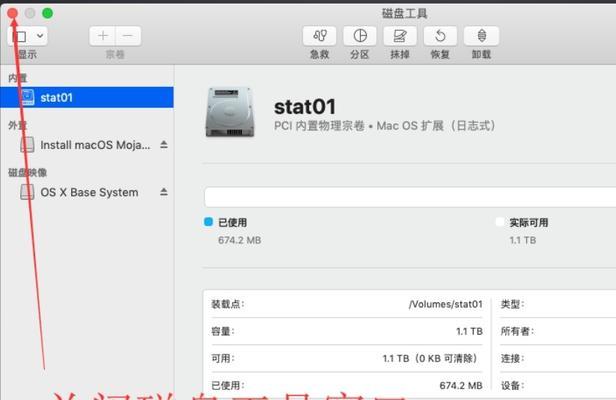
Task: Unmount the volume with 卸载 button
Action: tap(481, 36)
